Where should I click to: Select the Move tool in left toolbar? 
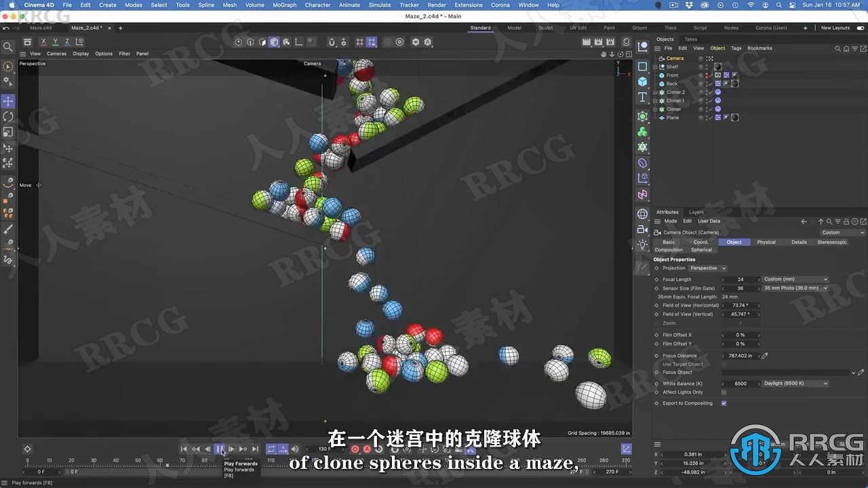click(x=8, y=101)
